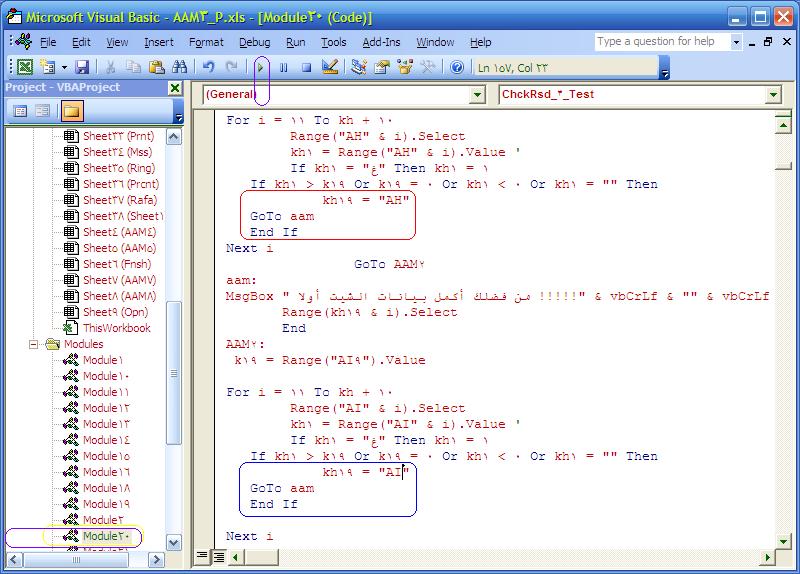Run the macro with the play icon
Image resolution: width=800 pixels, height=574 pixels.
pyautogui.click(x=261, y=67)
